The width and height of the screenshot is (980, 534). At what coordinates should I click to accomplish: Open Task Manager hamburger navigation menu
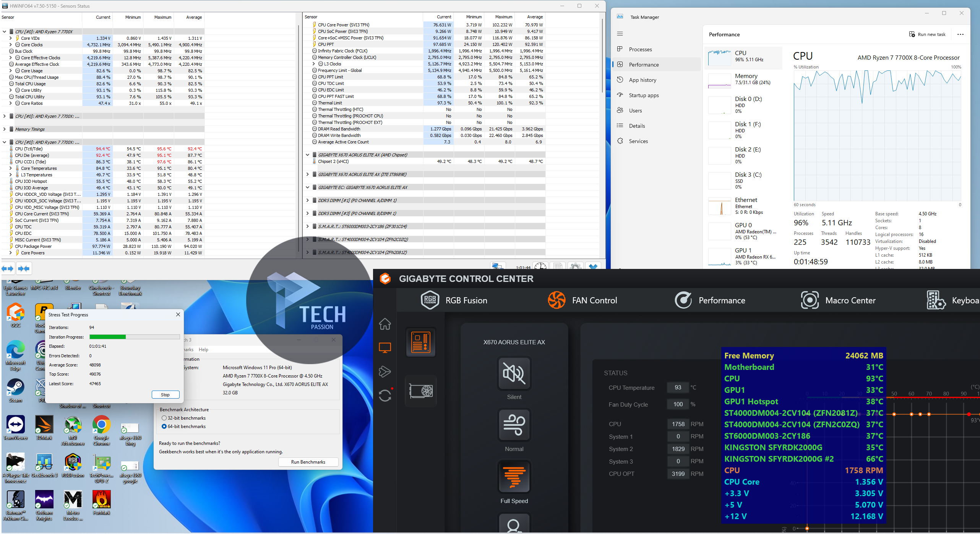(620, 34)
